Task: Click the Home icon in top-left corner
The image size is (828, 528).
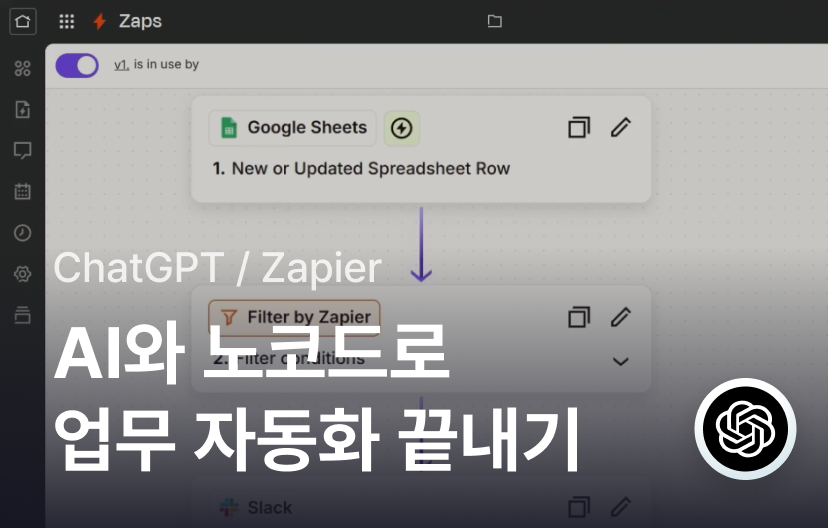Action: [x=22, y=21]
